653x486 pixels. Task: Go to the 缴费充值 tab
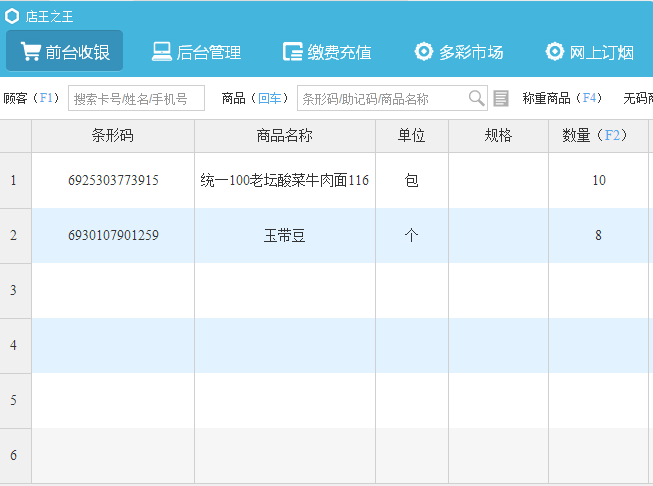tap(327, 52)
